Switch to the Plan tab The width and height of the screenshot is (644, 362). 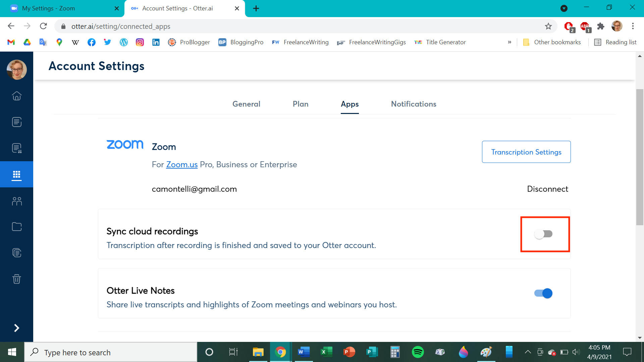(301, 104)
